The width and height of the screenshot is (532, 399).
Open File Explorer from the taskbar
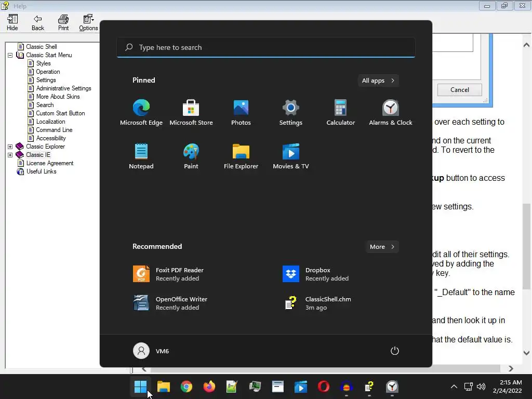pos(164,387)
